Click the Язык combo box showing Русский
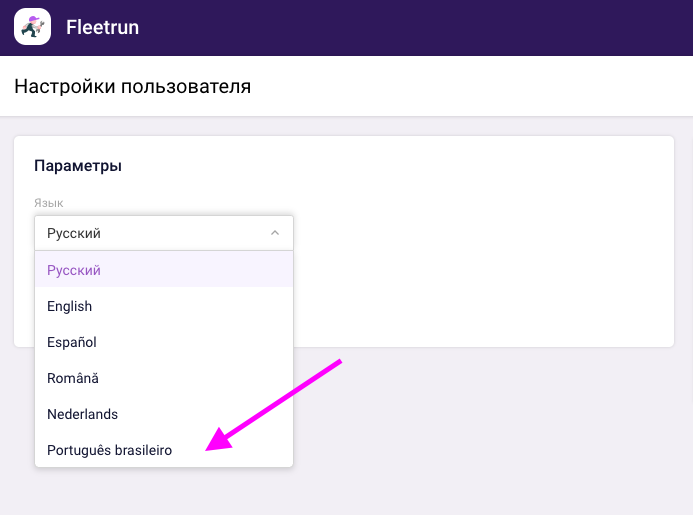 150,233
